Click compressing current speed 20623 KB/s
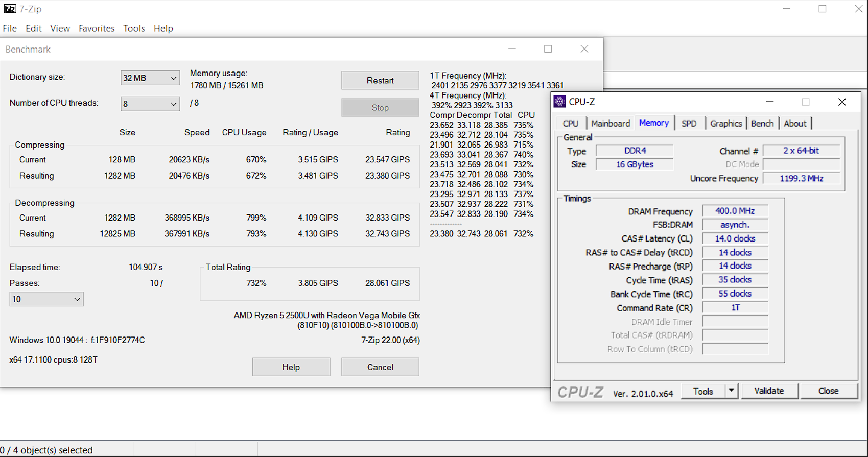 [189, 160]
